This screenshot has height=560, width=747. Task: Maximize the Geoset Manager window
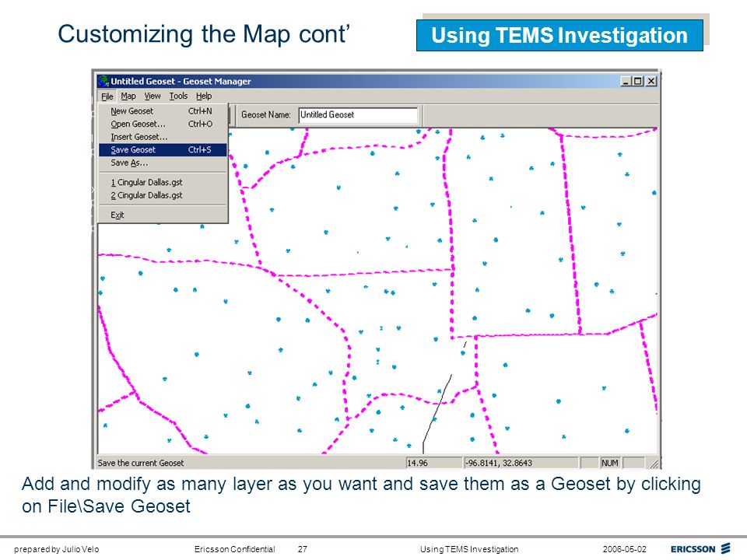pyautogui.click(x=637, y=82)
